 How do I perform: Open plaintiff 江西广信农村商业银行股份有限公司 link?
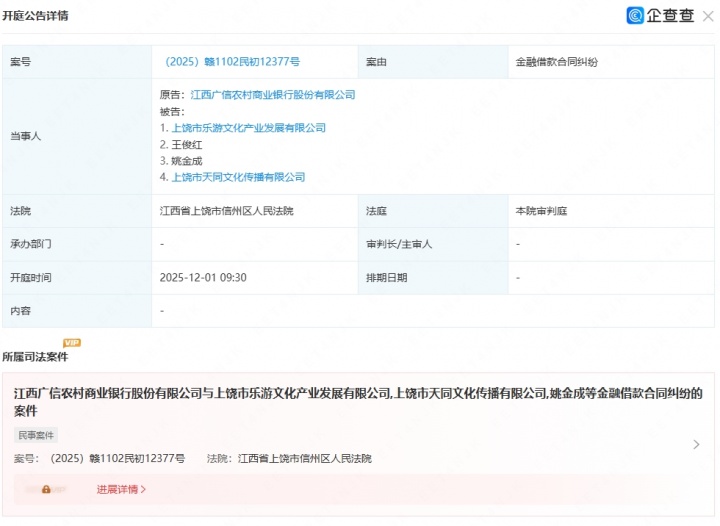(273, 95)
